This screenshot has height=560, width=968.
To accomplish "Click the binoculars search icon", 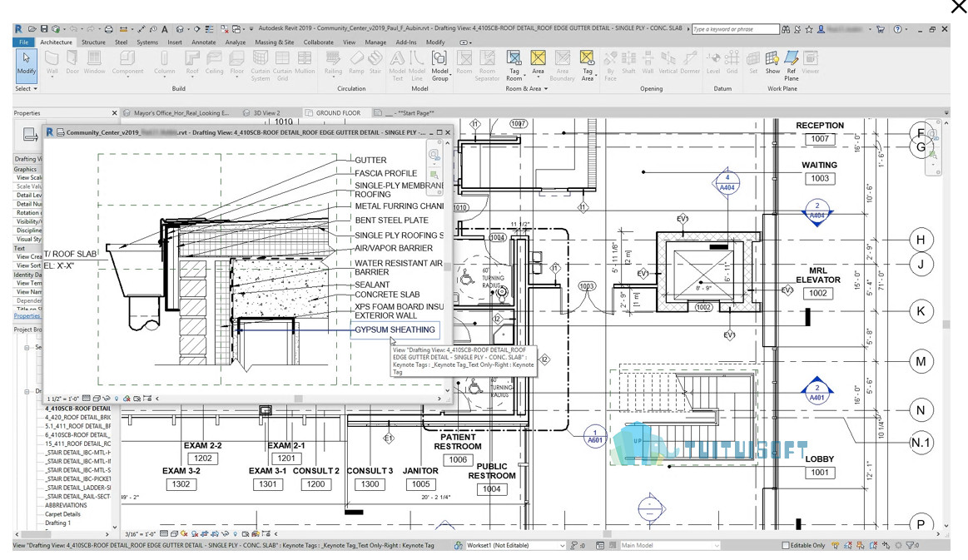I will [785, 29].
